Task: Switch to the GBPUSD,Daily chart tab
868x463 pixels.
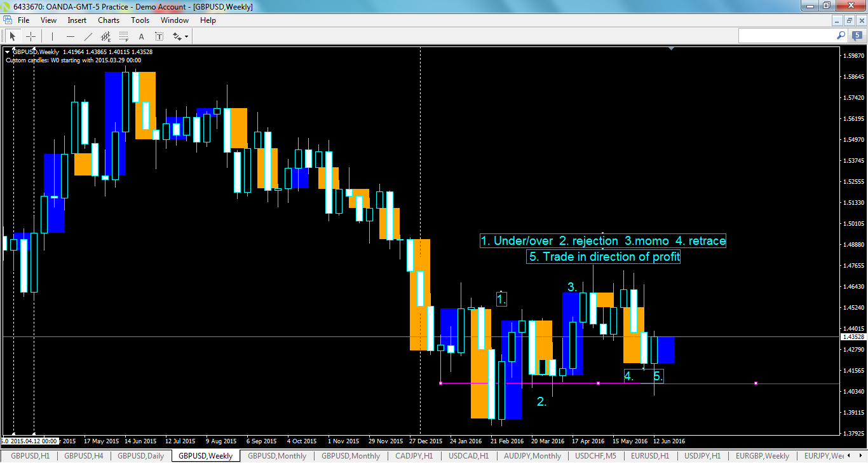Action: (142, 456)
